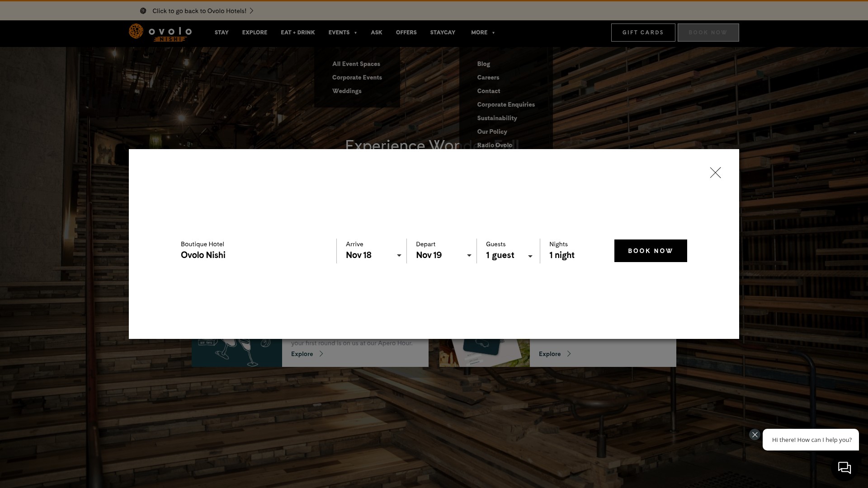Open Blog in More submenu
This screenshot has width=868, height=488.
coord(483,64)
